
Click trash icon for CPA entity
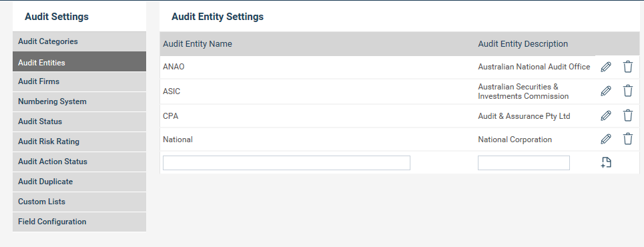coord(628,115)
